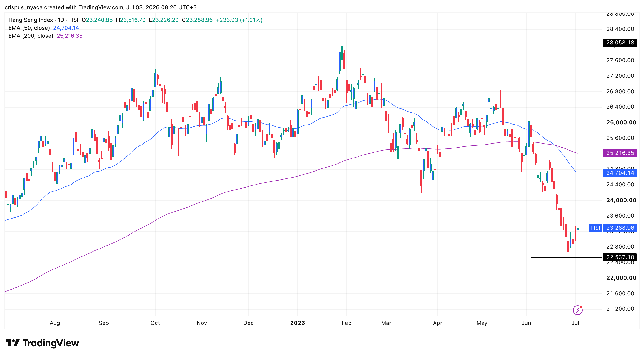Image resolution: width=644 pixels, height=357 pixels.
Task: Click the Jun label on the time axis
Action: pyautogui.click(x=526, y=323)
